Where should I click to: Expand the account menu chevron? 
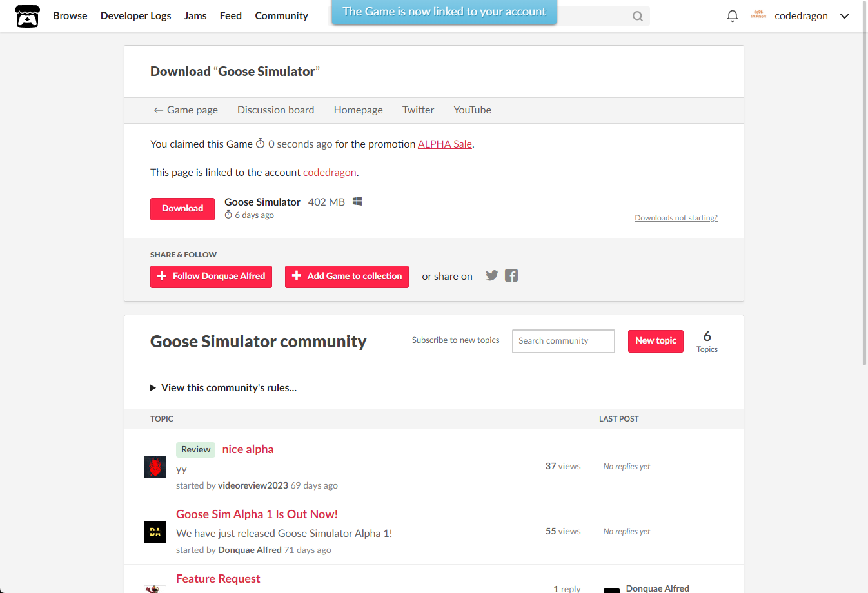pyautogui.click(x=845, y=16)
